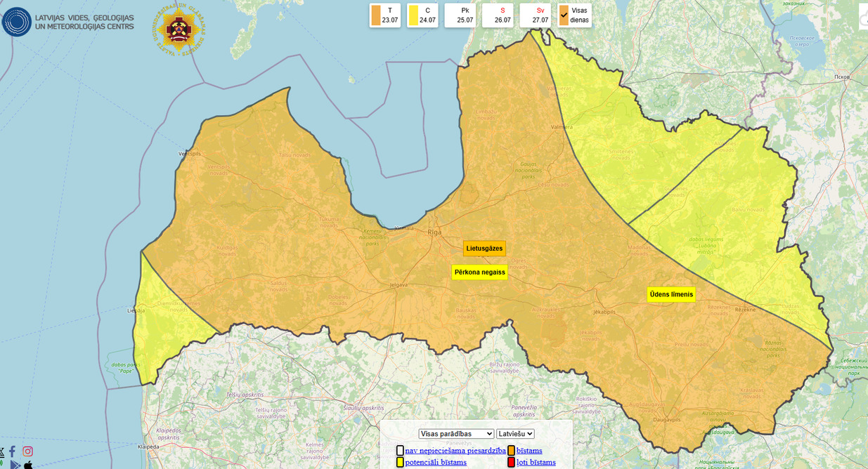This screenshot has height=469, width=868.
Task: Click the Pērkona negaiss warning marker
Action: click(479, 272)
